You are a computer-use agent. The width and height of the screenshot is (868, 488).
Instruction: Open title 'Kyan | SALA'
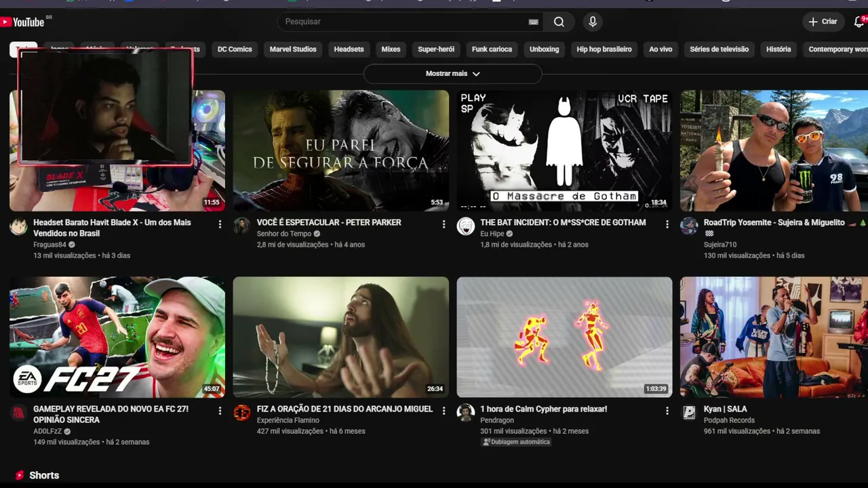(x=725, y=409)
